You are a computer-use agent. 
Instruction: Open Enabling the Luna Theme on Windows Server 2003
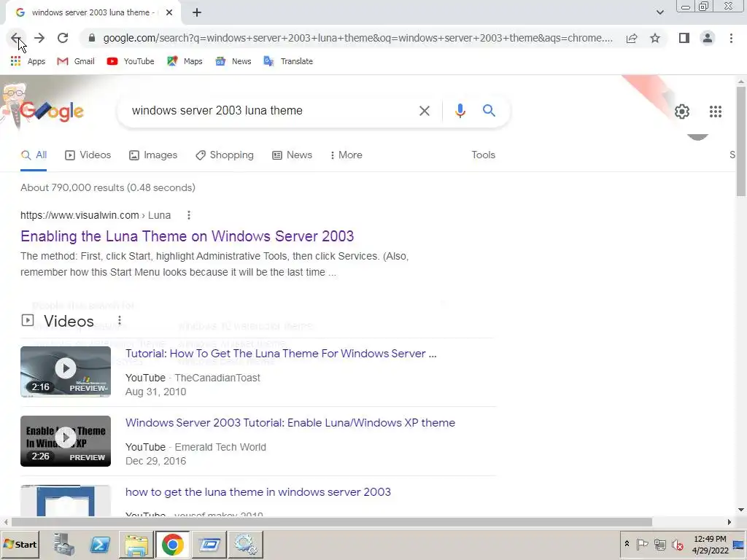(187, 236)
